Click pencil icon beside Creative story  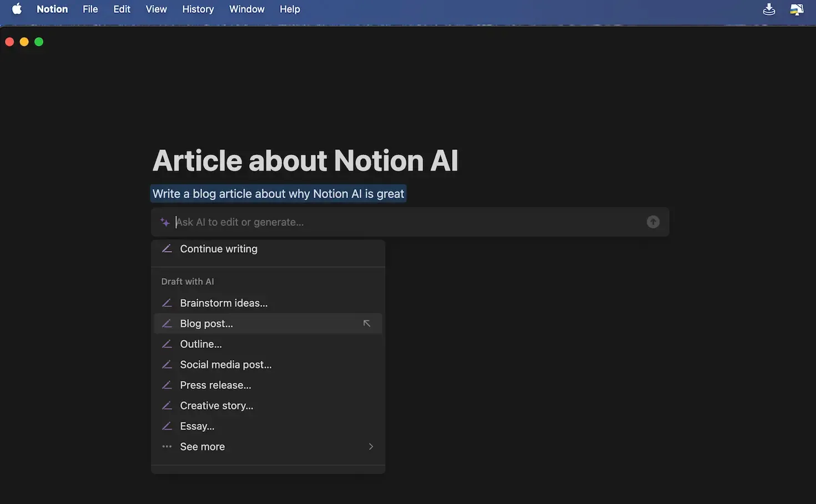pos(167,406)
